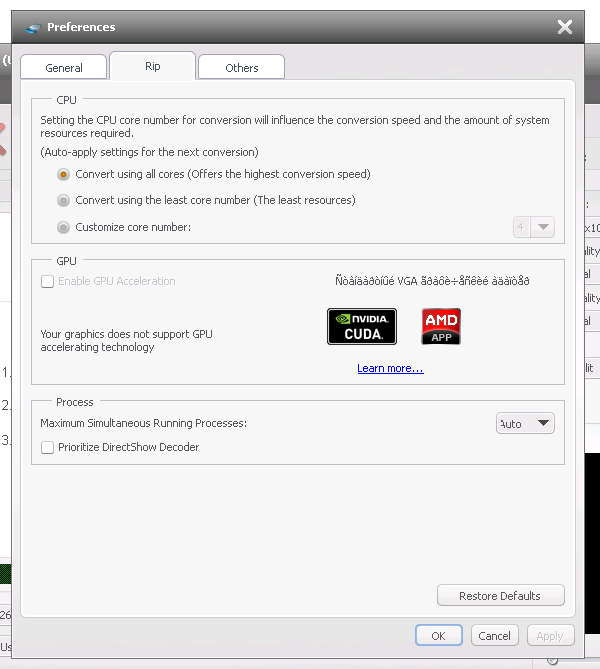
Task: Enable Prioritize DirectShow Decoder checkbox
Action: [47, 448]
